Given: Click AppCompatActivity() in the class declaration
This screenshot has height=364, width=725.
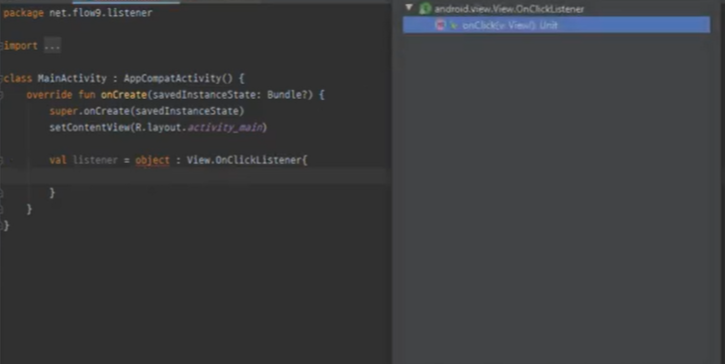Looking at the screenshot, I should [x=178, y=78].
